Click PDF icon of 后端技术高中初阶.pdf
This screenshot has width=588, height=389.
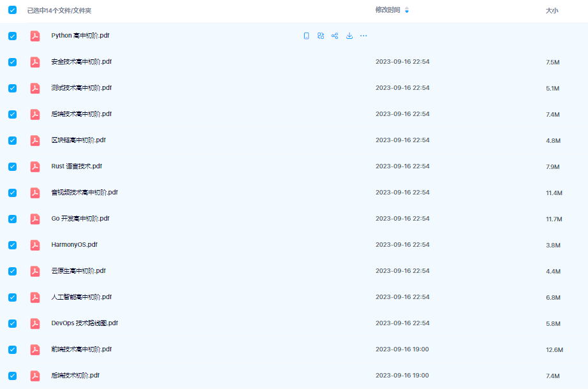(x=35, y=114)
